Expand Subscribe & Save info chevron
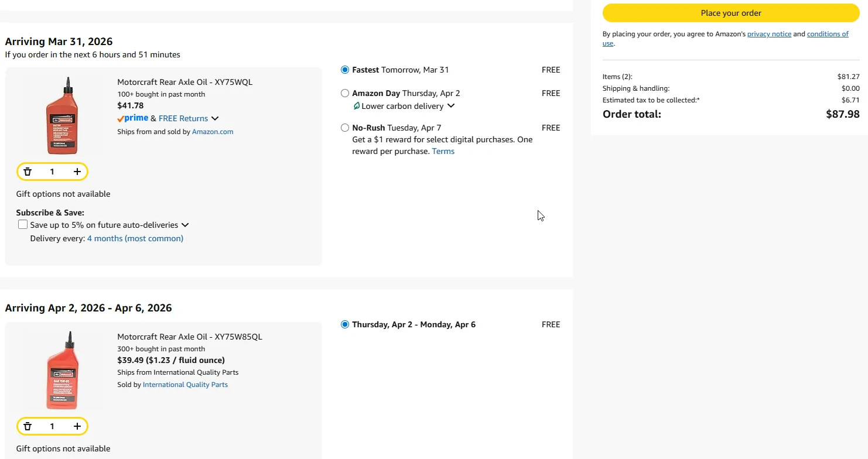Image resolution: width=868 pixels, height=459 pixels. click(185, 225)
